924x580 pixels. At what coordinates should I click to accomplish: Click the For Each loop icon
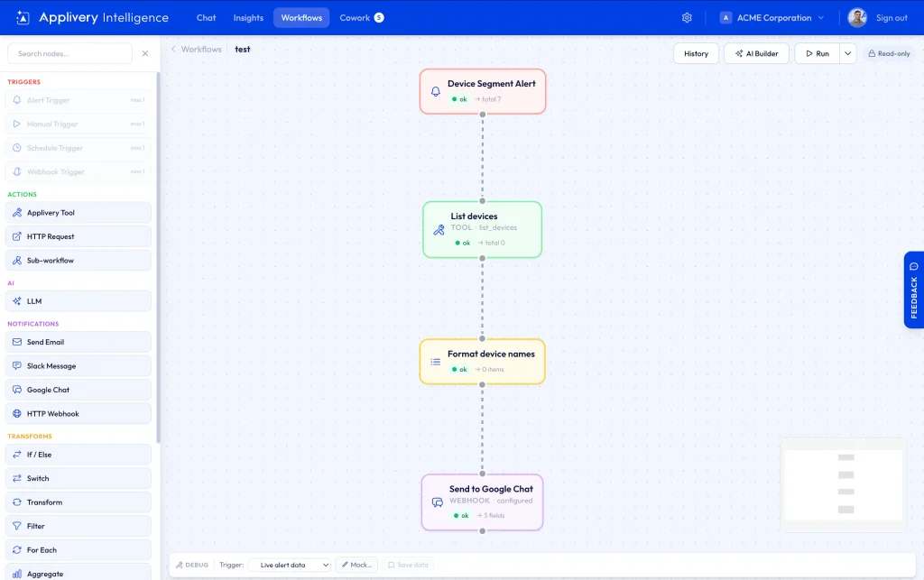(x=17, y=550)
